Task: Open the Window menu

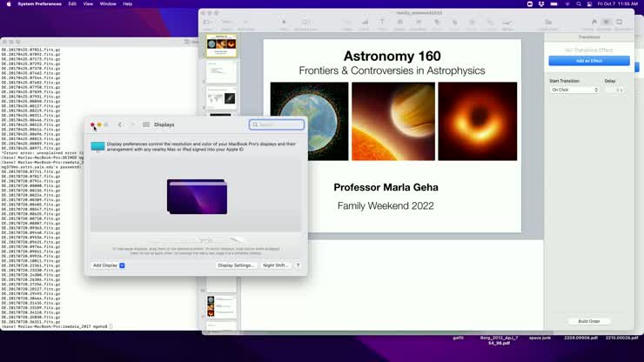Action: click(108, 3)
